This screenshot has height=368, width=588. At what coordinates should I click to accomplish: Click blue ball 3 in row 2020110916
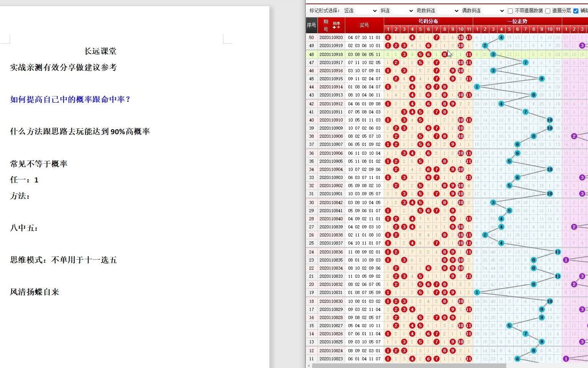pos(493,71)
